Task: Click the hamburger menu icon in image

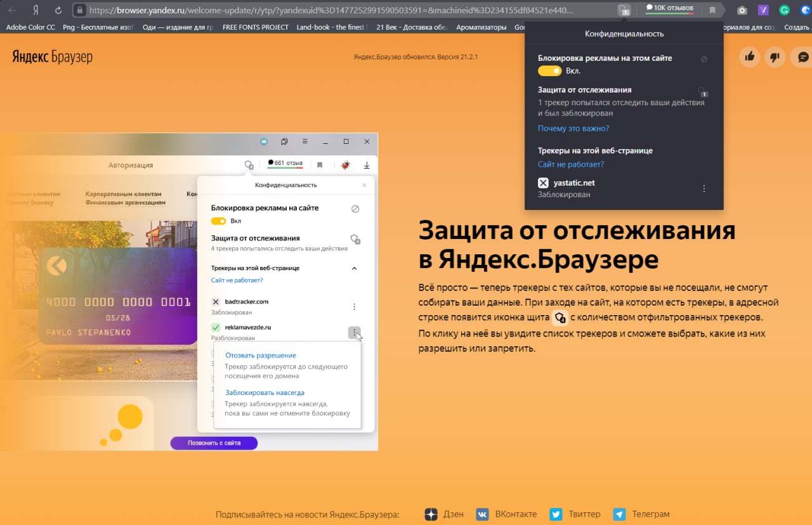Action: coord(304,141)
